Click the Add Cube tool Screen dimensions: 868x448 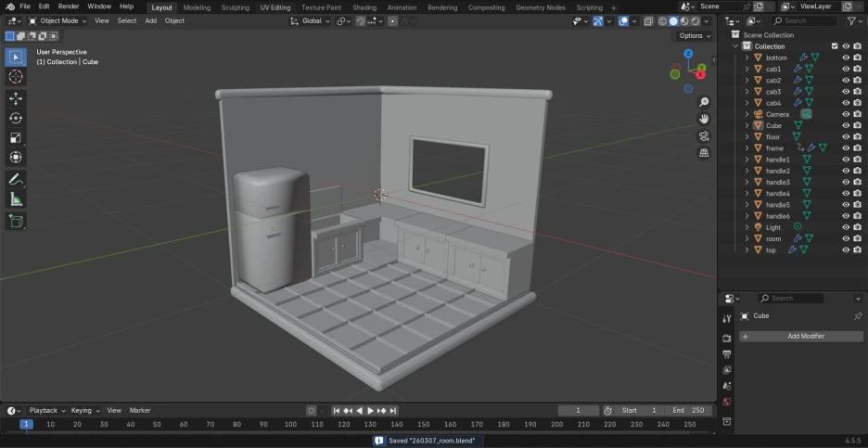(16, 221)
